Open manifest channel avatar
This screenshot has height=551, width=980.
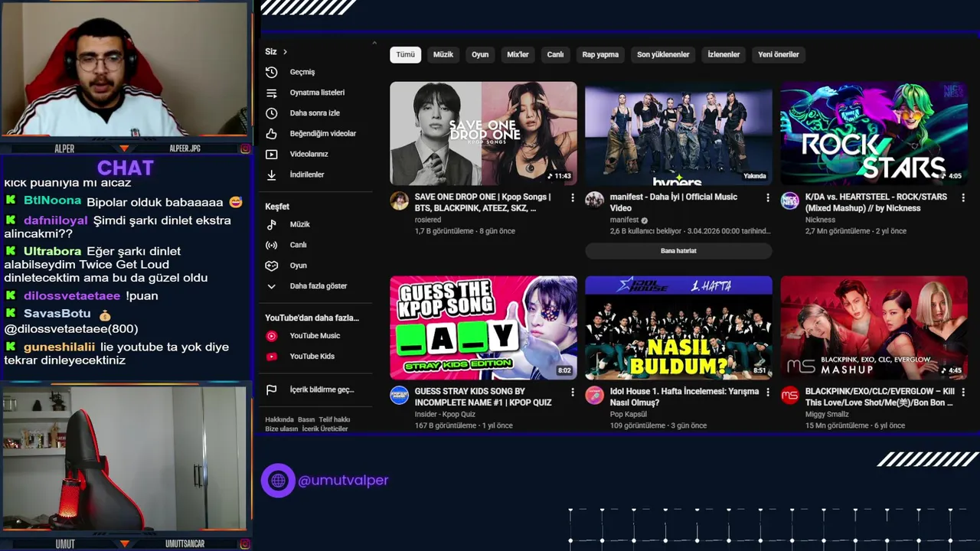(594, 201)
